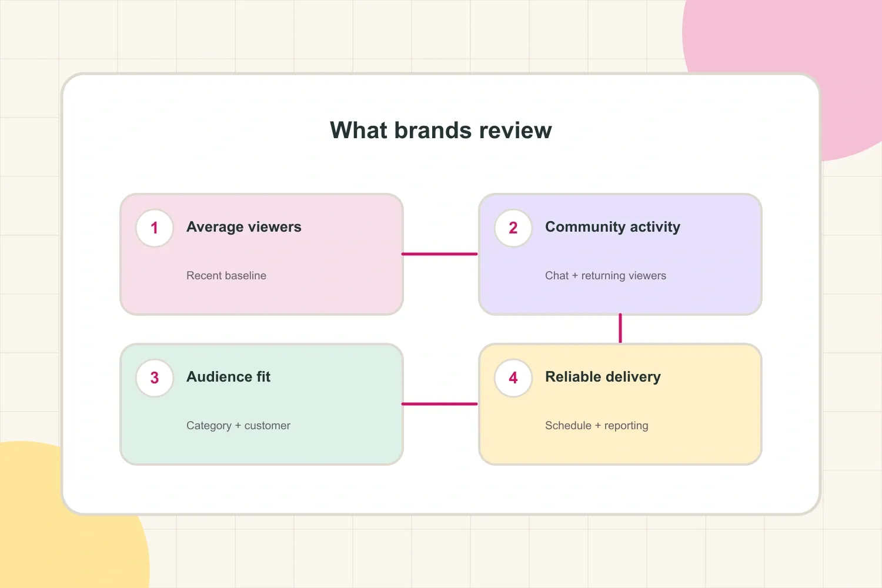Click the 'Reliable delivery' card title
Viewport: 882px width, 588px height.
click(x=603, y=377)
